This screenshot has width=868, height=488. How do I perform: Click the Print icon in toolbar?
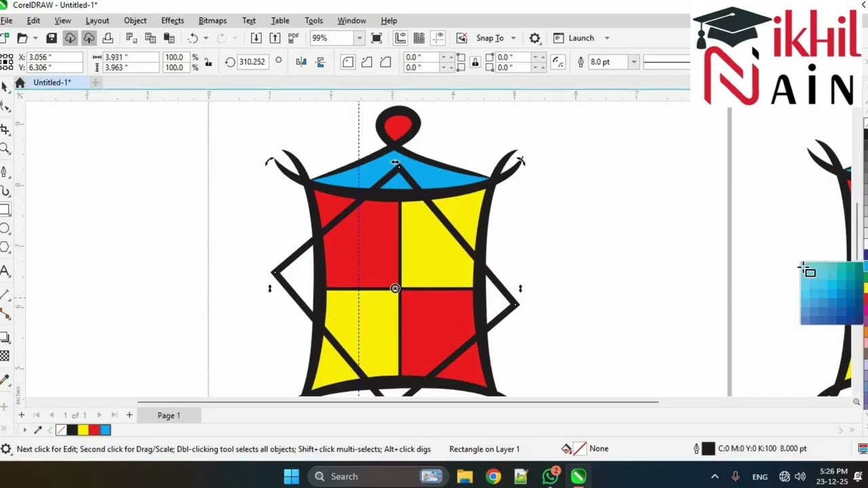[x=108, y=39]
